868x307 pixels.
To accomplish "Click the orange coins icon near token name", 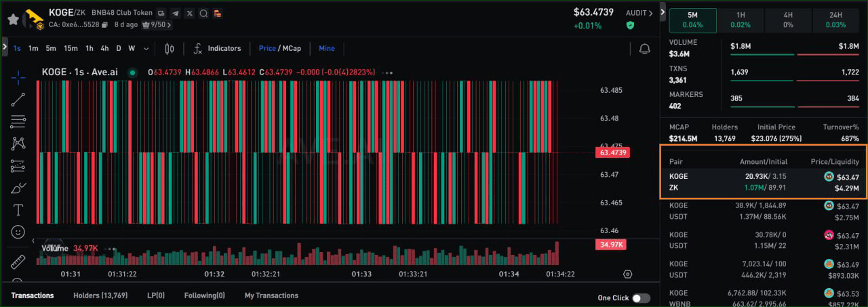I will tap(217, 13).
